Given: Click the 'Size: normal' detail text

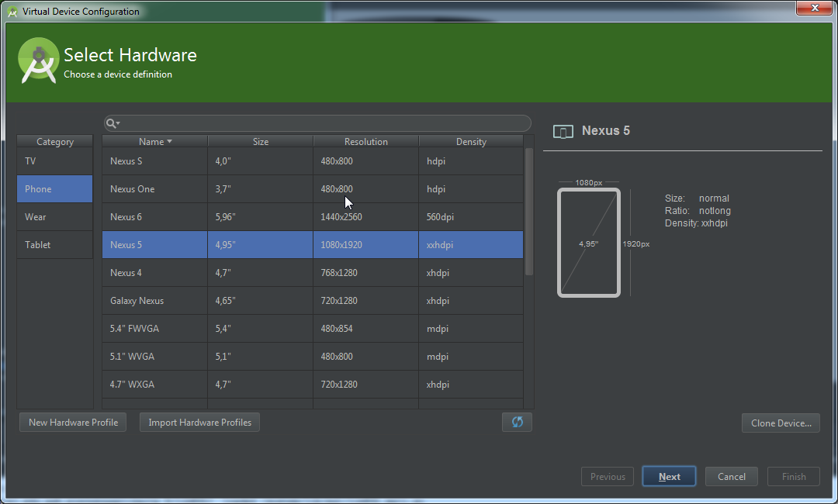Looking at the screenshot, I should tap(697, 198).
